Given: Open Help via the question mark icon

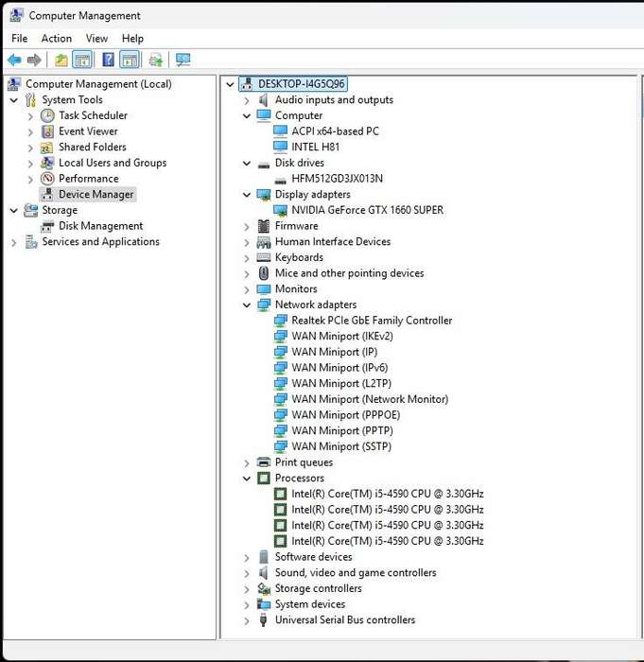Looking at the screenshot, I should click(x=109, y=60).
